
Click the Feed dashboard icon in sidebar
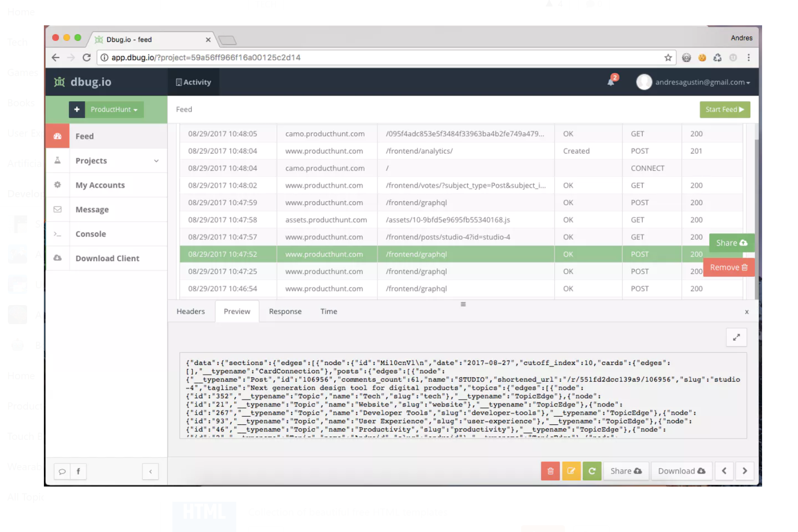(58, 136)
